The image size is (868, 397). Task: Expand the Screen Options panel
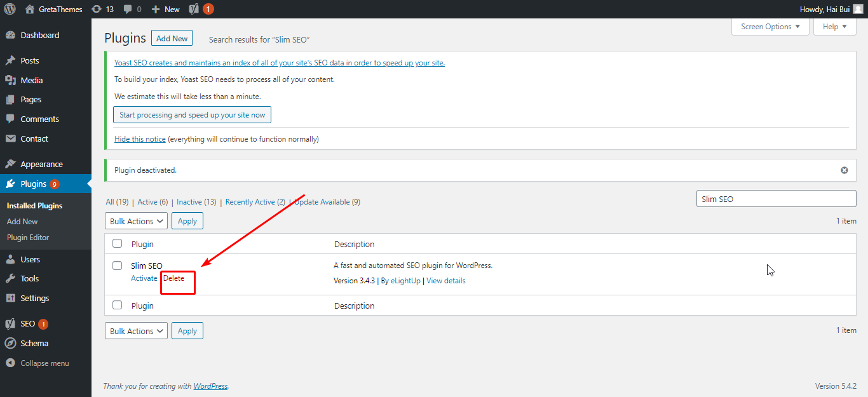tap(770, 26)
